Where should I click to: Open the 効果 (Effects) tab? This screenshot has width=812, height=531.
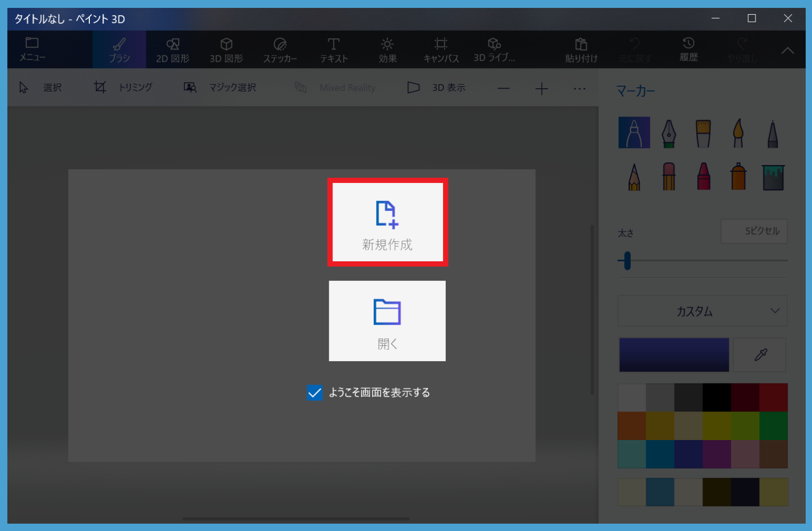[x=387, y=50]
